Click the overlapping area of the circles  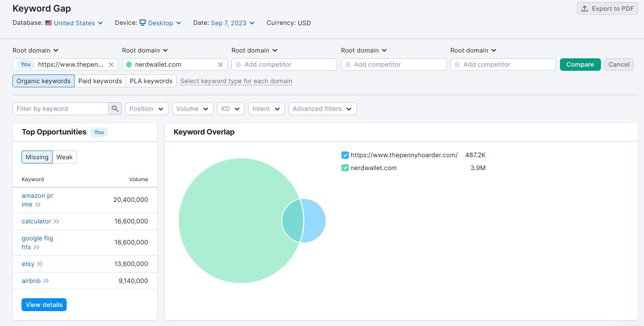click(293, 221)
